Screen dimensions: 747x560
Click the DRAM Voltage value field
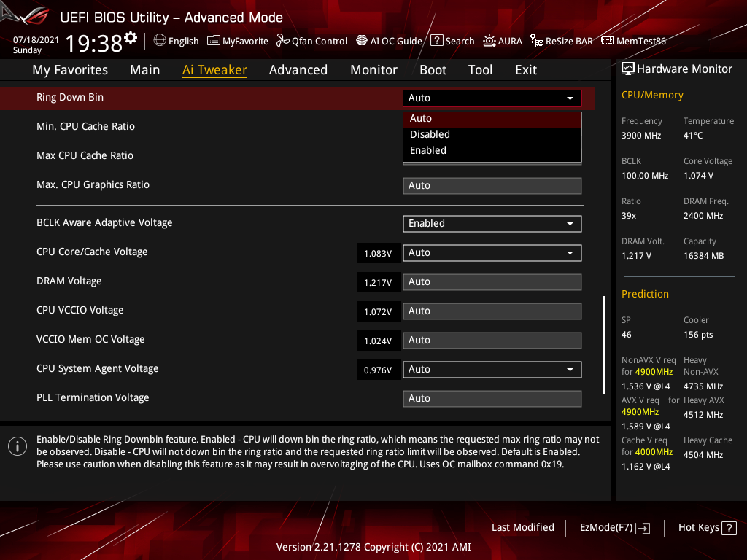379,281
